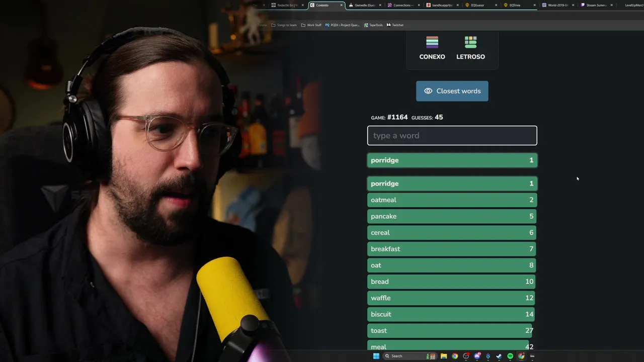Click the eye icon in Closest words
The width and height of the screenshot is (644, 362).
[x=428, y=91]
